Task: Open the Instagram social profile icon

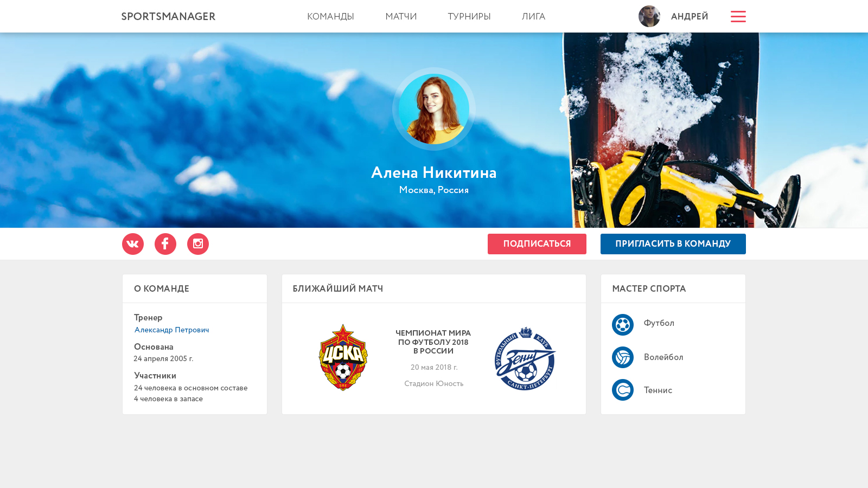Action: click(198, 244)
